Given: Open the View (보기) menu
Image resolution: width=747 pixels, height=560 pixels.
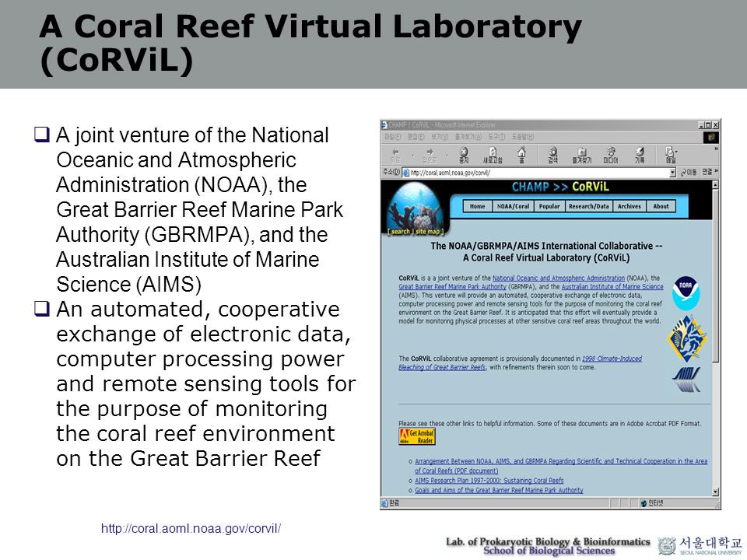Looking at the screenshot, I should (x=439, y=137).
